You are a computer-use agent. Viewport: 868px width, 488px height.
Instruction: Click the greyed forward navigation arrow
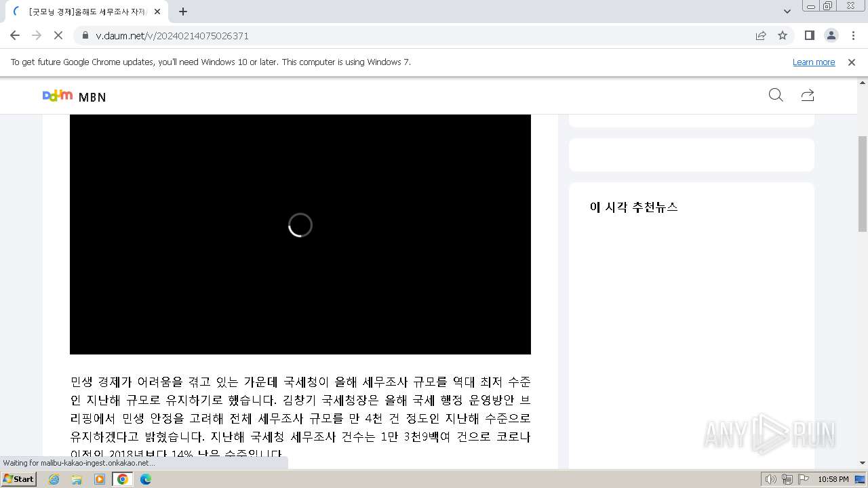[37, 35]
